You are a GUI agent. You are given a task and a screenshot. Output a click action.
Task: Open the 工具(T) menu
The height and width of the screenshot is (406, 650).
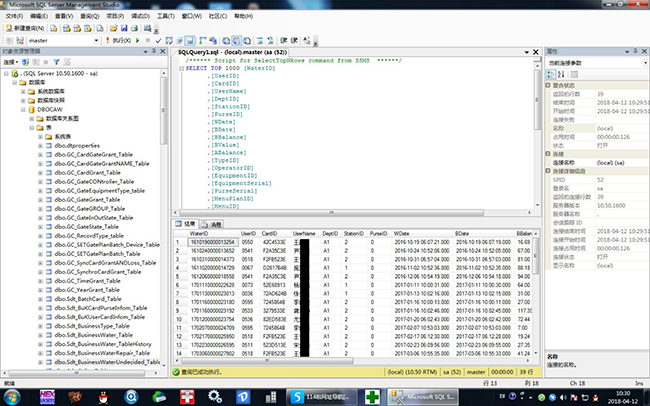165,16
